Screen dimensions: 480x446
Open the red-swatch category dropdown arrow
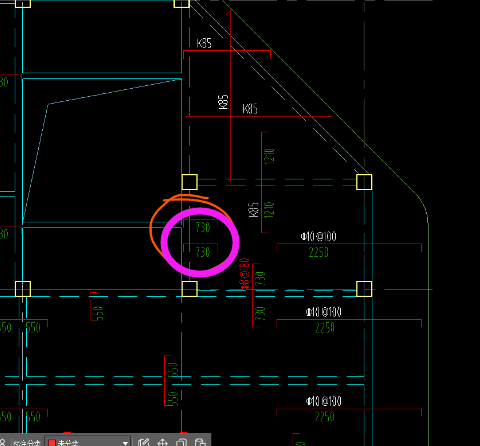pyautogui.click(x=125, y=443)
